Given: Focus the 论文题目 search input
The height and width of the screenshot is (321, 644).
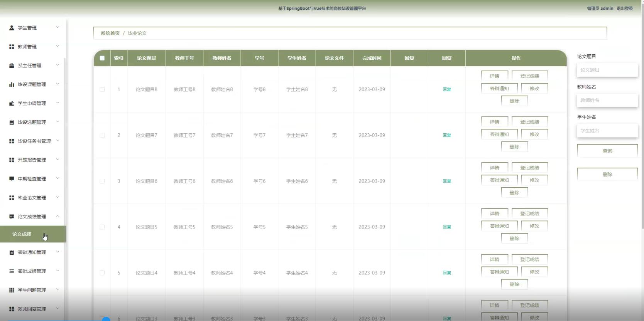Looking at the screenshot, I should (x=607, y=70).
